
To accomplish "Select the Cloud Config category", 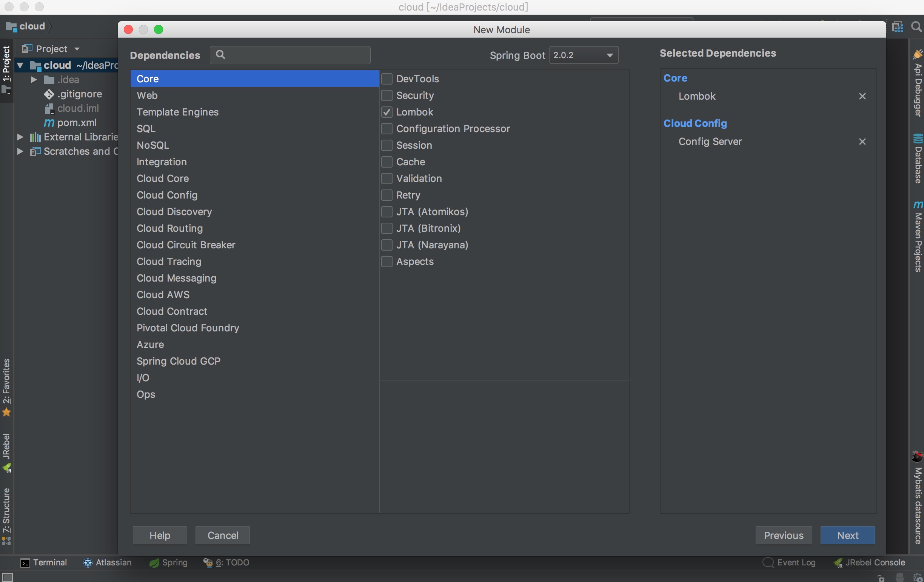I will [167, 195].
